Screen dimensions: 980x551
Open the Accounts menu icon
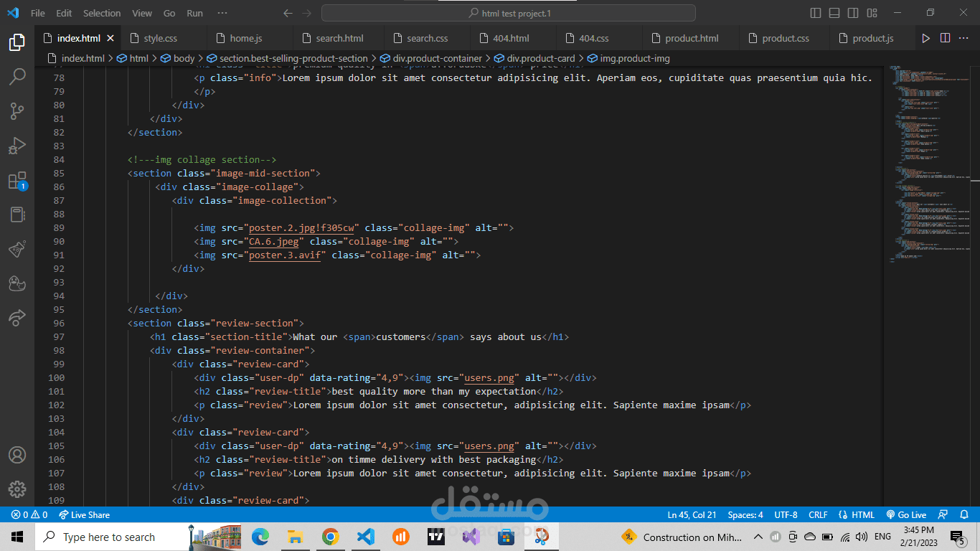pyautogui.click(x=17, y=455)
